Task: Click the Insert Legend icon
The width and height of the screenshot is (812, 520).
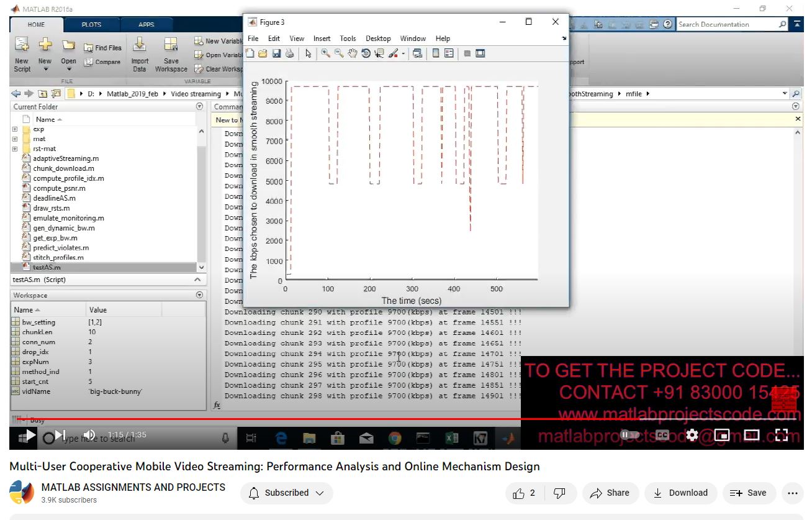Action: [x=449, y=54]
